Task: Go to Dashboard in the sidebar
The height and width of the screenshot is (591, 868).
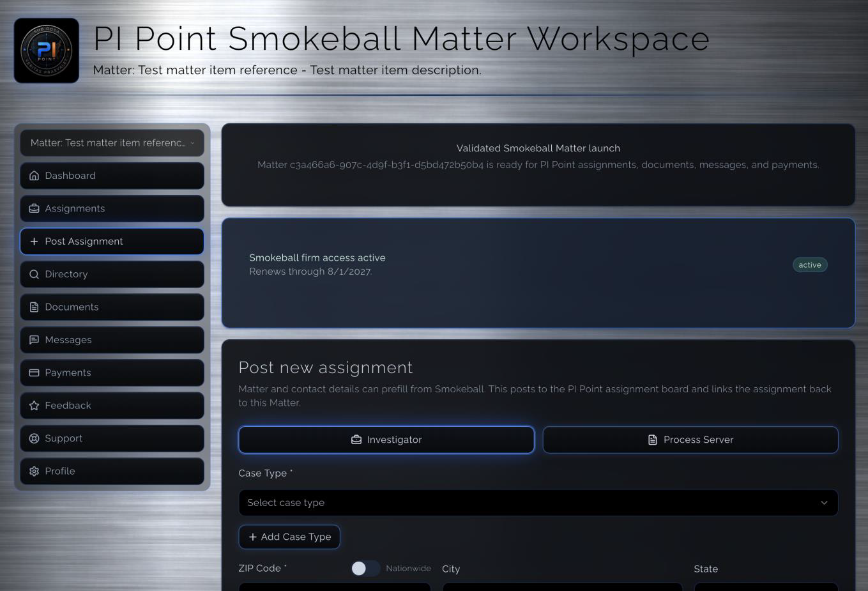Action: 112,176
